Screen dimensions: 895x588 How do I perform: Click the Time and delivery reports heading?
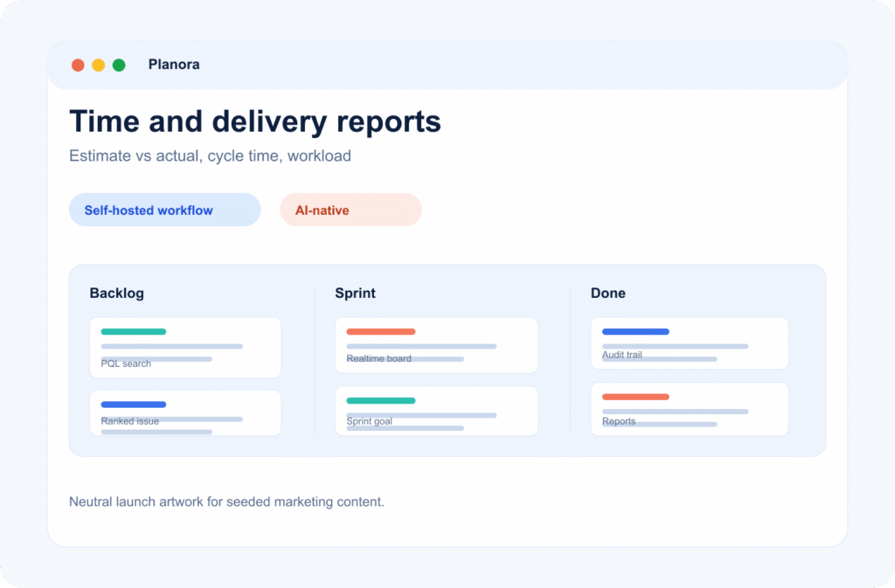tap(255, 121)
